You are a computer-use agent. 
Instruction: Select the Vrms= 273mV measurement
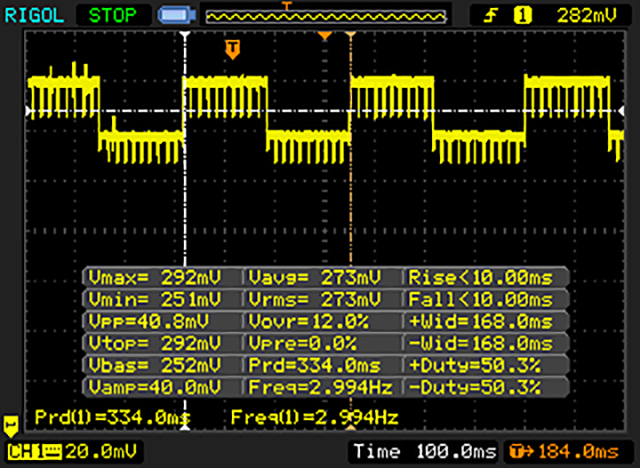[314, 300]
